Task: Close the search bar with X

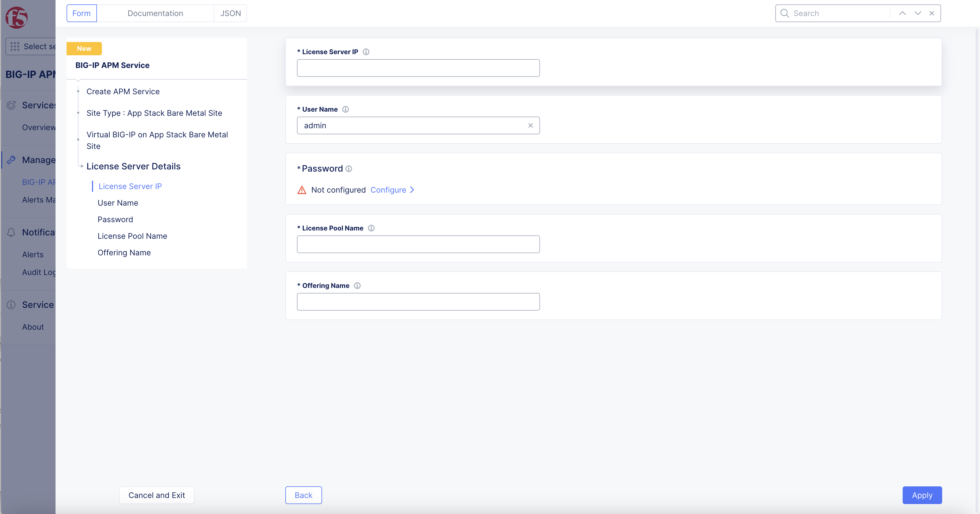Action: (x=932, y=13)
